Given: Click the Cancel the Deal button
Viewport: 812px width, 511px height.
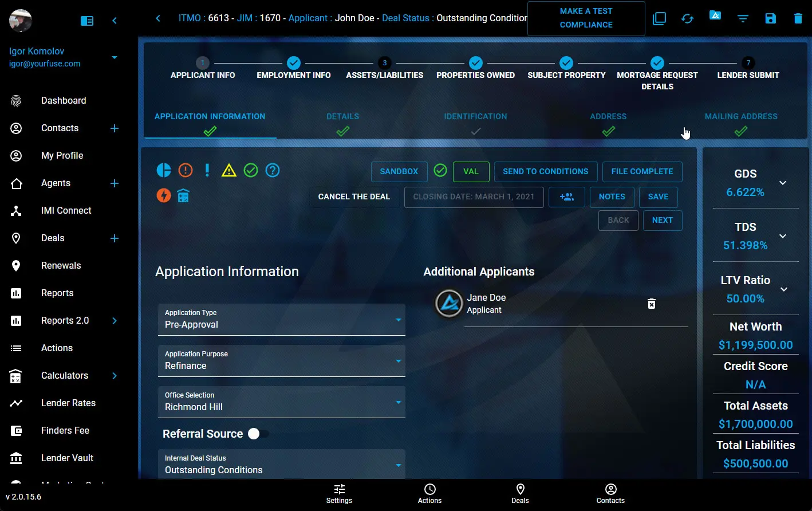Looking at the screenshot, I should [354, 196].
